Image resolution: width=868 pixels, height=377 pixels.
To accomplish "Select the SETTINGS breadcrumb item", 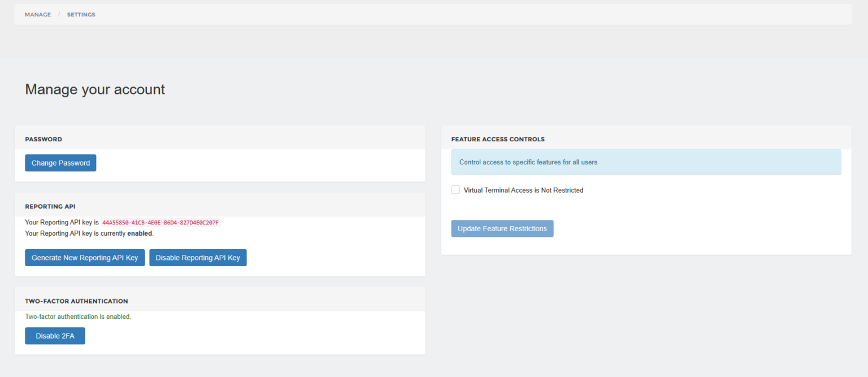I will (81, 14).
